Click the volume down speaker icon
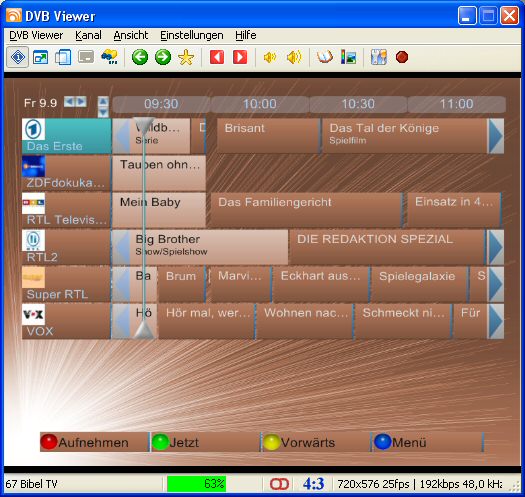 [270, 57]
